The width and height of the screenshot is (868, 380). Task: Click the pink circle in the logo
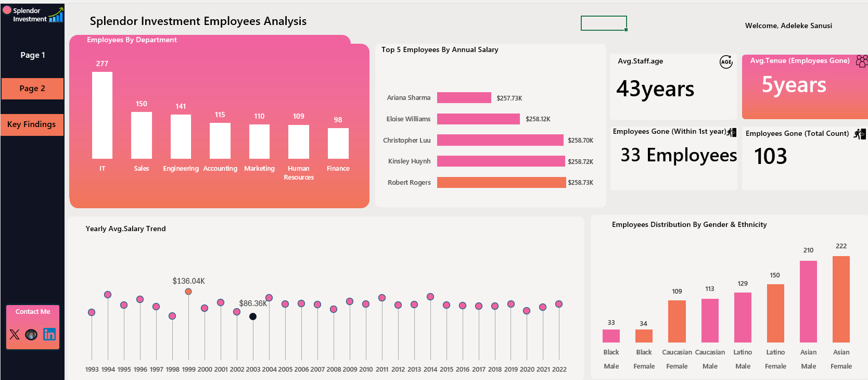(7, 10)
